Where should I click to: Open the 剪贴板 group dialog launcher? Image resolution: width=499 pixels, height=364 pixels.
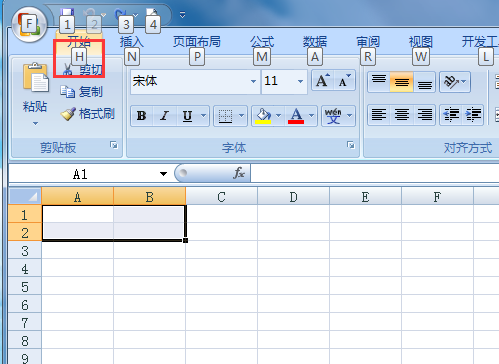(x=114, y=145)
